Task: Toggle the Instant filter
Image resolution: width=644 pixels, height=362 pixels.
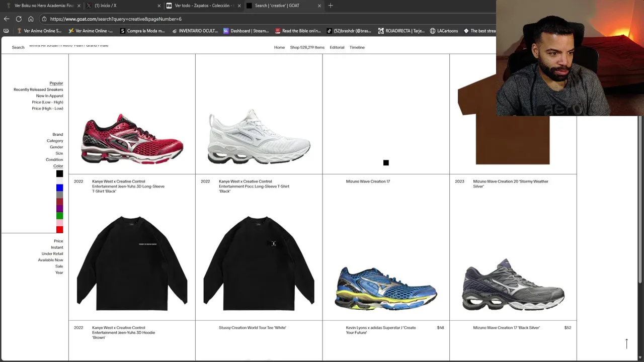Action: click(57, 247)
